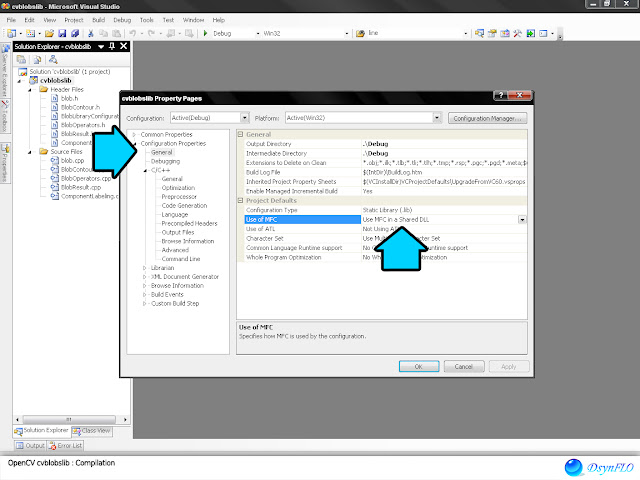Collapse the Source Files folder
Viewport: 640px width, 480px height.
(x=29, y=152)
